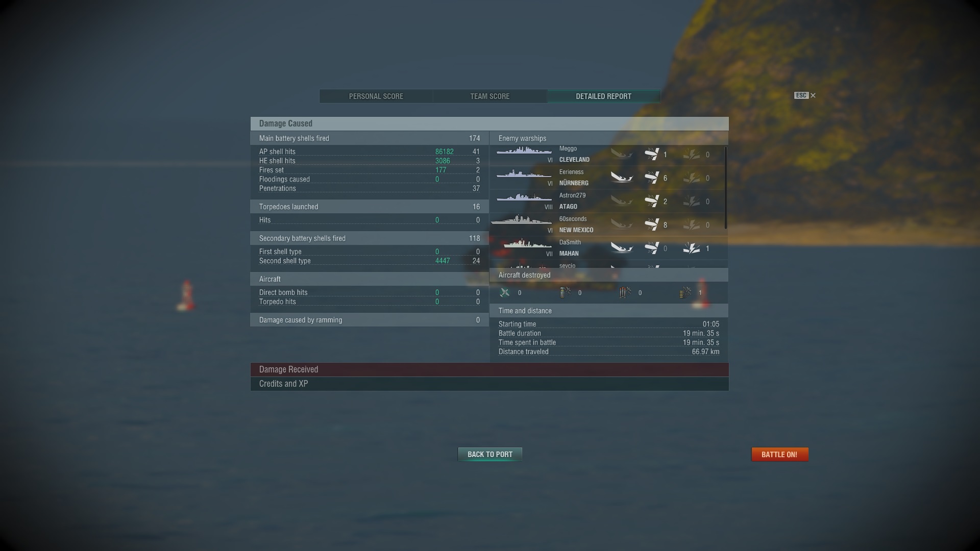
Task: Switch to the Personal Score tab
Action: click(x=376, y=96)
